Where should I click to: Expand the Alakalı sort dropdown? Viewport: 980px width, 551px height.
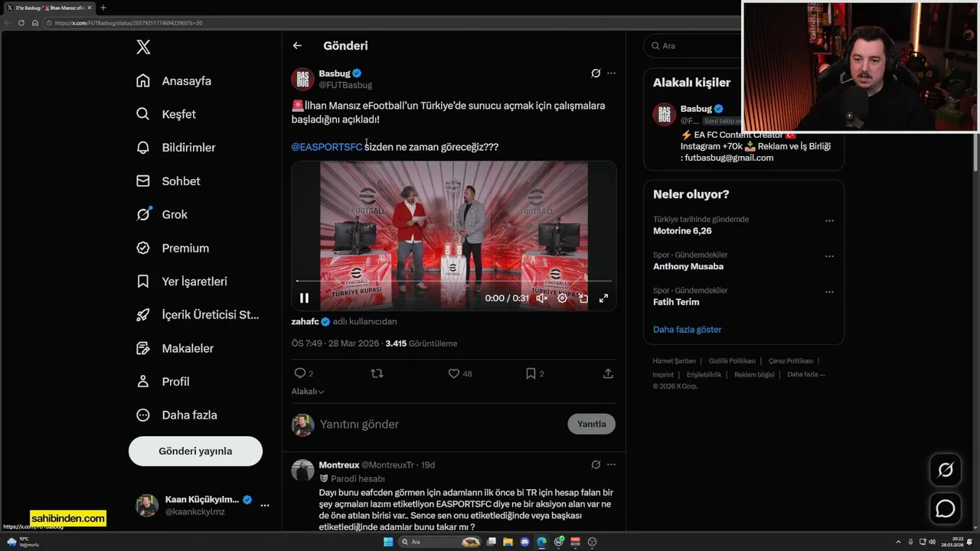[x=307, y=391]
